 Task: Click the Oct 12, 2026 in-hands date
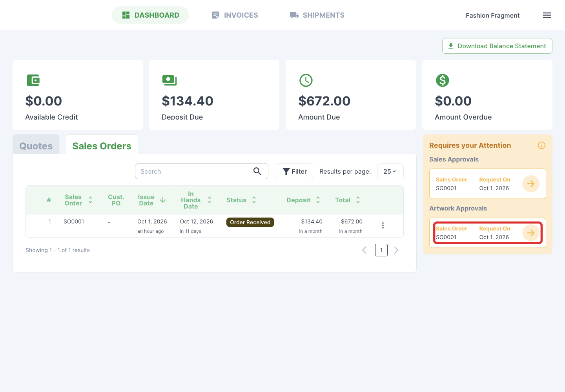point(197,221)
